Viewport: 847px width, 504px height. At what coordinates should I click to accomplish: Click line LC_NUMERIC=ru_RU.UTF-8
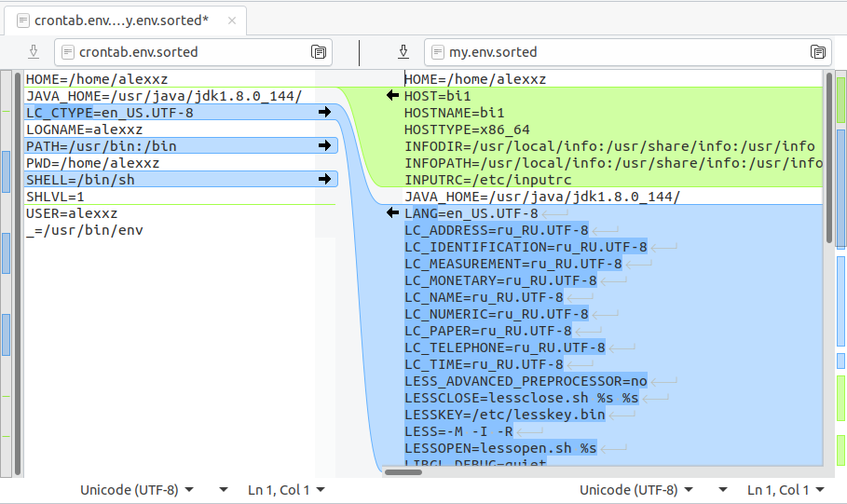(x=496, y=313)
